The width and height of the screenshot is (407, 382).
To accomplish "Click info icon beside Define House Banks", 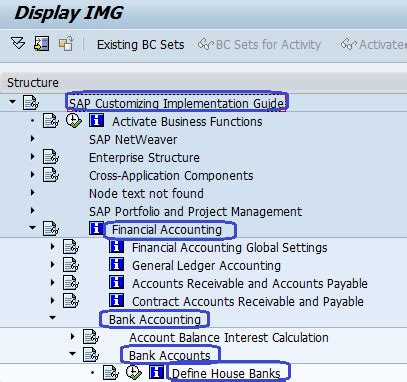I will click(x=156, y=372).
